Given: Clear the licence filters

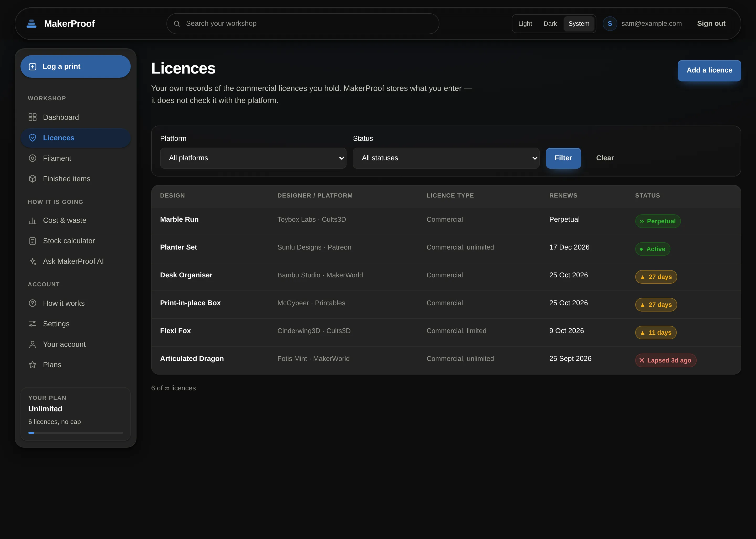Looking at the screenshot, I should click(x=605, y=158).
